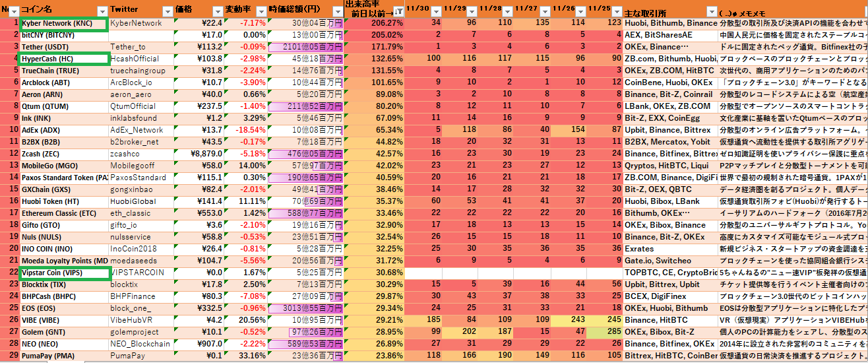Select the Tether market cap data bar cell
Image resolution: width=868 pixels, height=363 pixels.
pyautogui.click(x=305, y=48)
